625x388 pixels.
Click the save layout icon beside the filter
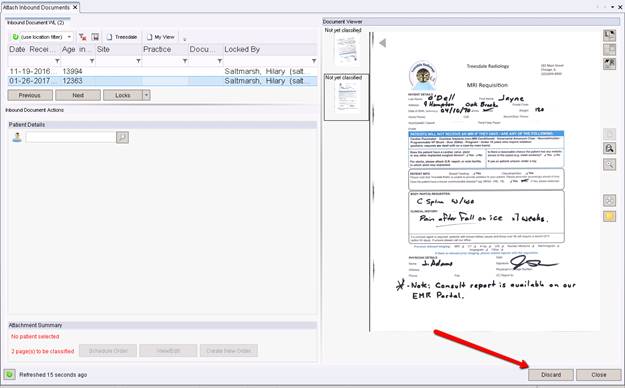coord(95,37)
